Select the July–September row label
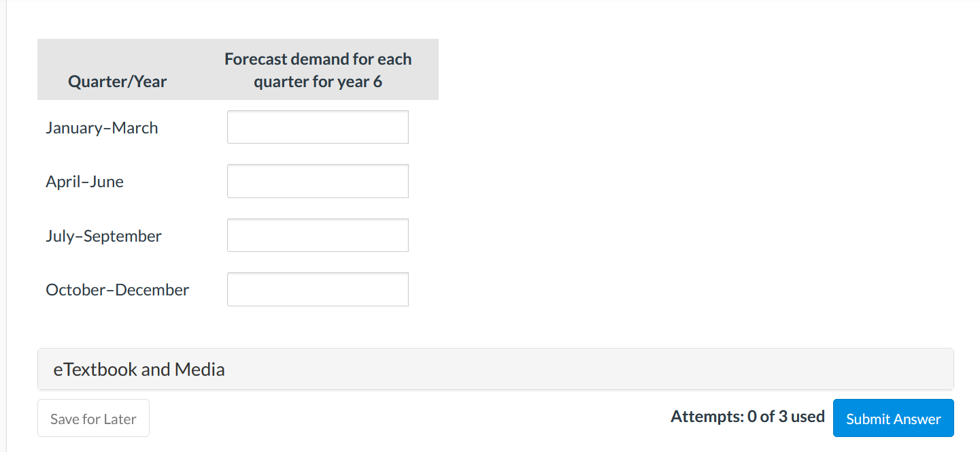The width and height of the screenshot is (980, 452). [104, 236]
